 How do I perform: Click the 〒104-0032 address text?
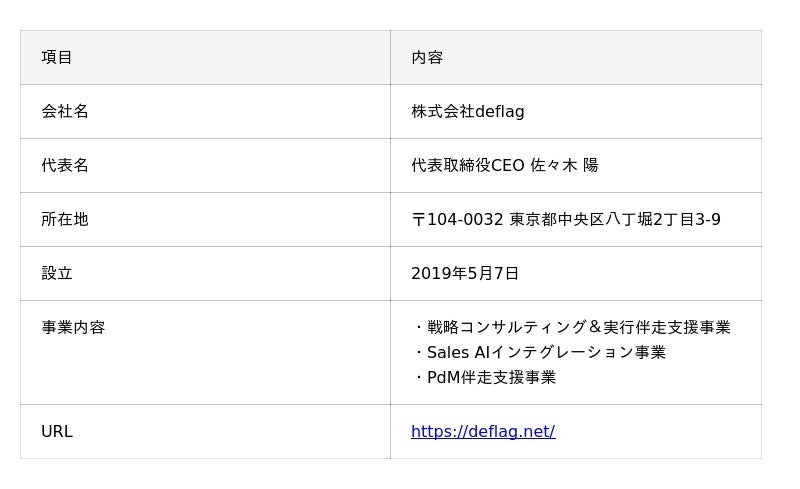coord(566,219)
